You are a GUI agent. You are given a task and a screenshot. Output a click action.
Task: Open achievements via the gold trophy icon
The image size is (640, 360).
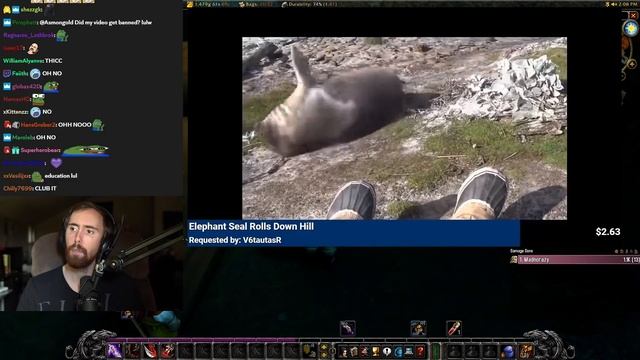click(x=376, y=351)
